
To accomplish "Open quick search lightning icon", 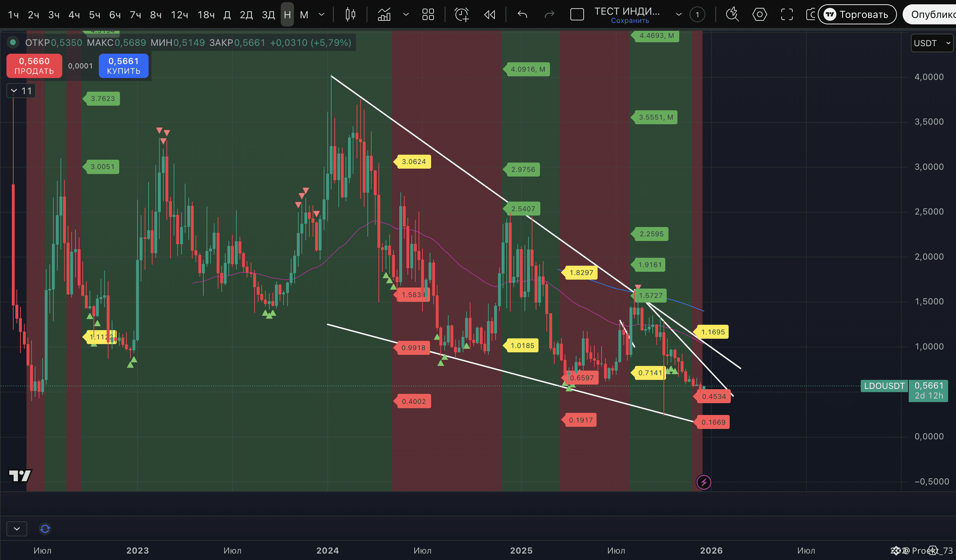I will click(x=732, y=15).
